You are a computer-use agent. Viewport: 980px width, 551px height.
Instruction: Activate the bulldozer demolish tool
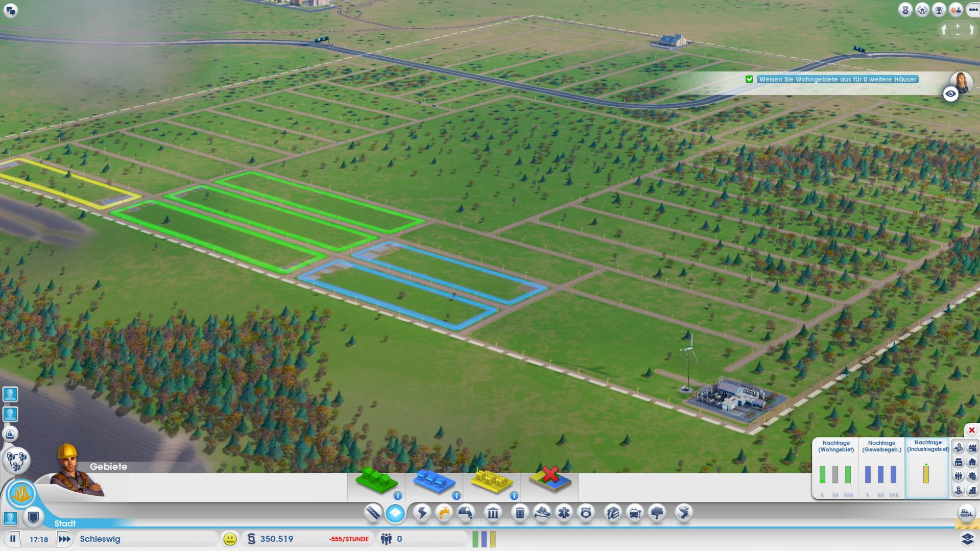(x=966, y=512)
